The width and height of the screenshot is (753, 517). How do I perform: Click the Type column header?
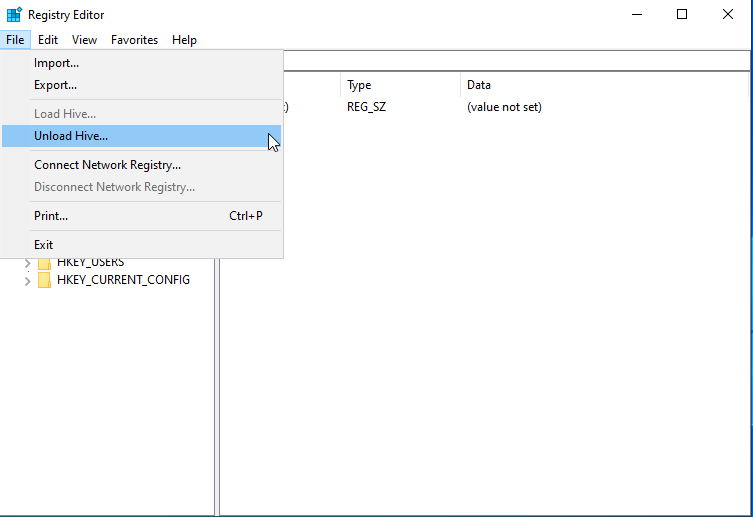[400, 85]
